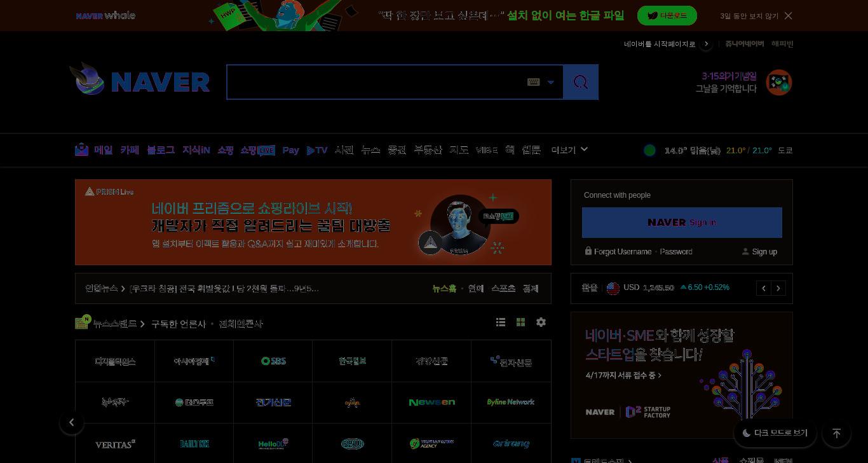Viewport: 868px width, 463px height.
Task: Open Pay menu item
Action: [x=290, y=150]
